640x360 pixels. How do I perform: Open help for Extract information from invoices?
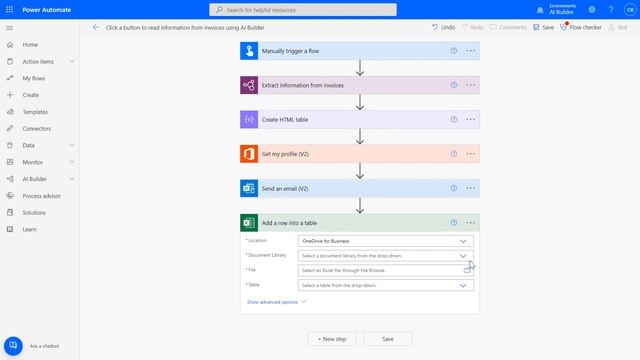(453, 85)
